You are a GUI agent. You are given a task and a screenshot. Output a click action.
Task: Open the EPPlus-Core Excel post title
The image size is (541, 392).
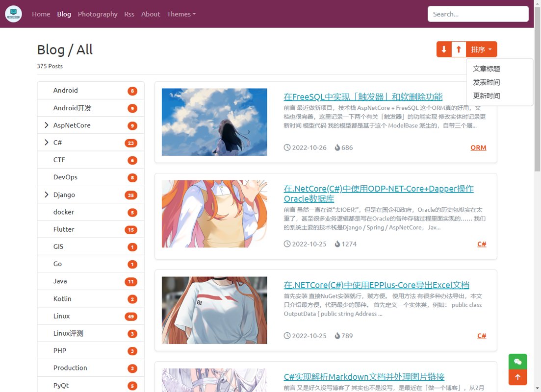point(376,285)
